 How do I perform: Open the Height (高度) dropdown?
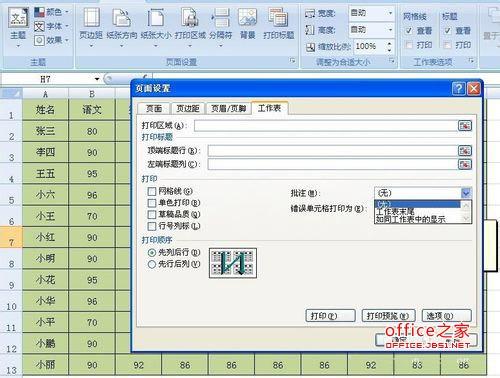390,30
